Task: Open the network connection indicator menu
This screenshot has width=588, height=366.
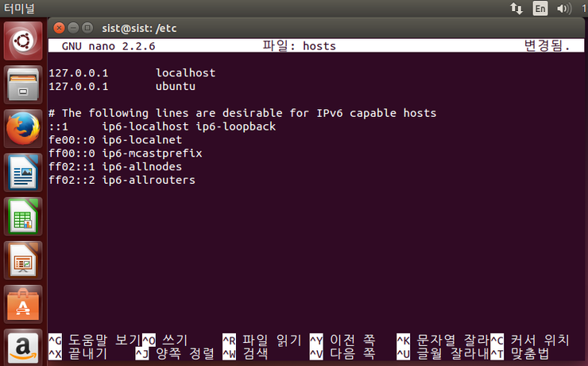Action: point(516,9)
